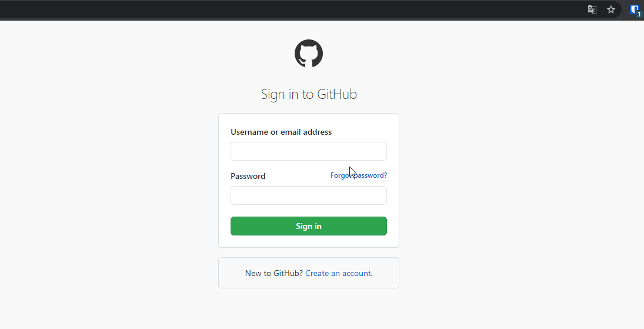Screen dimensions: 644x329
Task: Click inside the browser address bar
Action: pos(294,9)
